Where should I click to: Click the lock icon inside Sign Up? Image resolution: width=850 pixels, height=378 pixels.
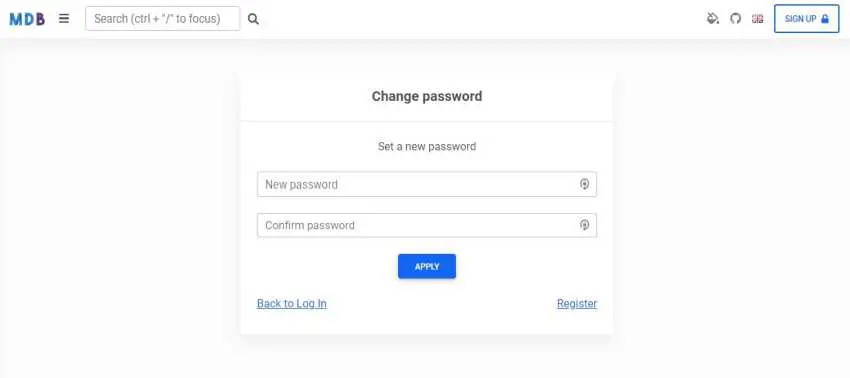tap(825, 18)
